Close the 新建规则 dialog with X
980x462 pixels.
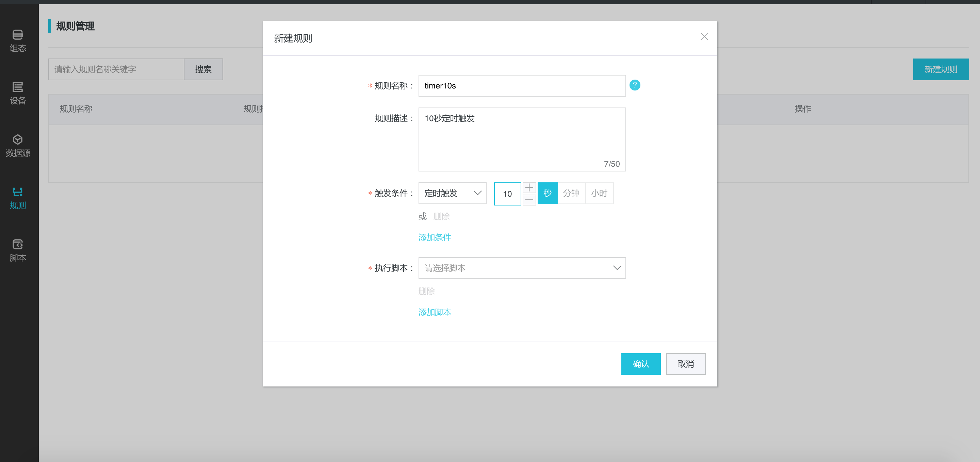click(x=704, y=36)
